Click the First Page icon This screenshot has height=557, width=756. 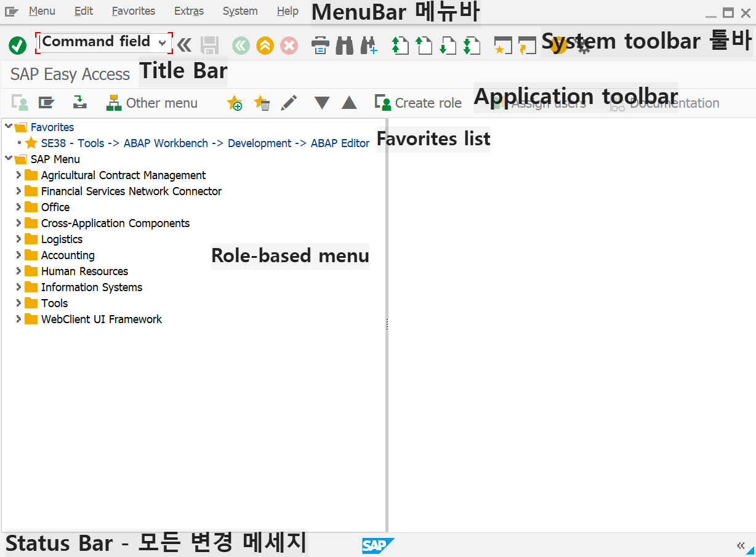click(400, 46)
